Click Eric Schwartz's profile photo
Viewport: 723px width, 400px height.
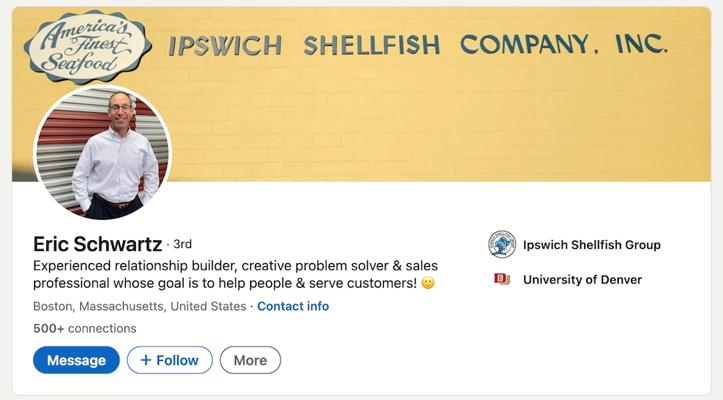pyautogui.click(x=103, y=153)
